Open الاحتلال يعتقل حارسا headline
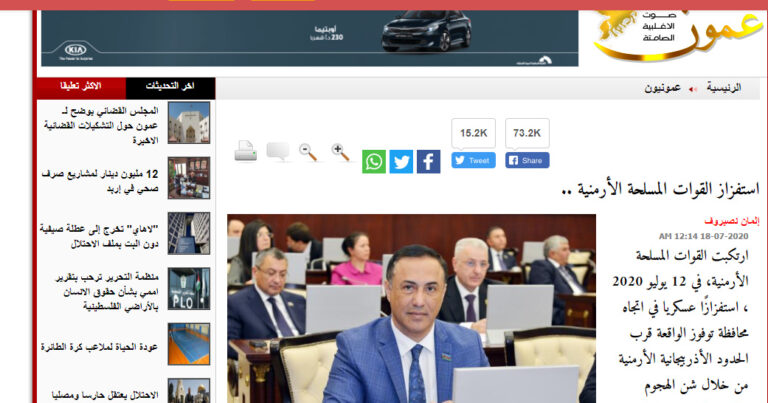The image size is (768, 403). [x=105, y=395]
